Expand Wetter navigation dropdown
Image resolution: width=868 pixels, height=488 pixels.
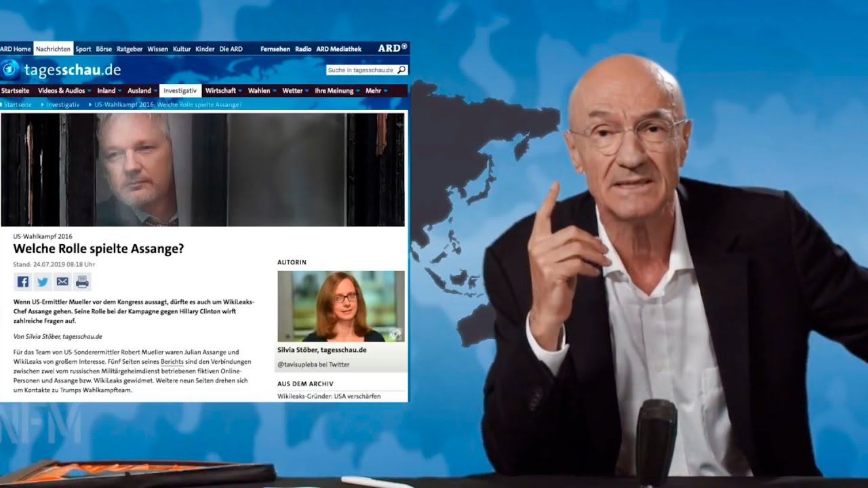[295, 91]
